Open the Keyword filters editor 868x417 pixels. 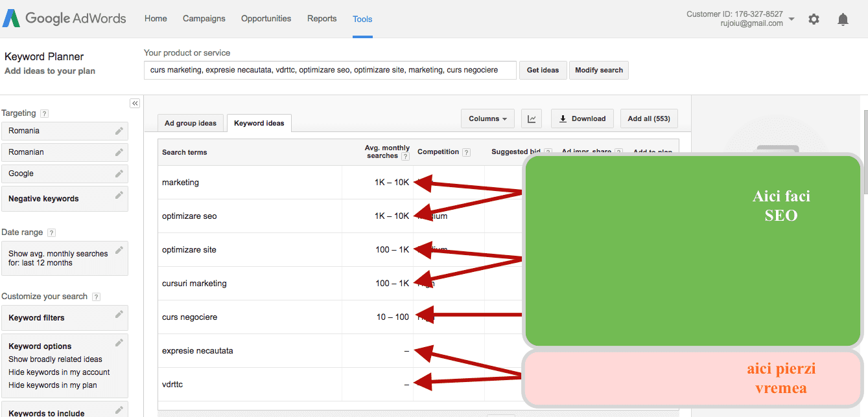coord(65,318)
